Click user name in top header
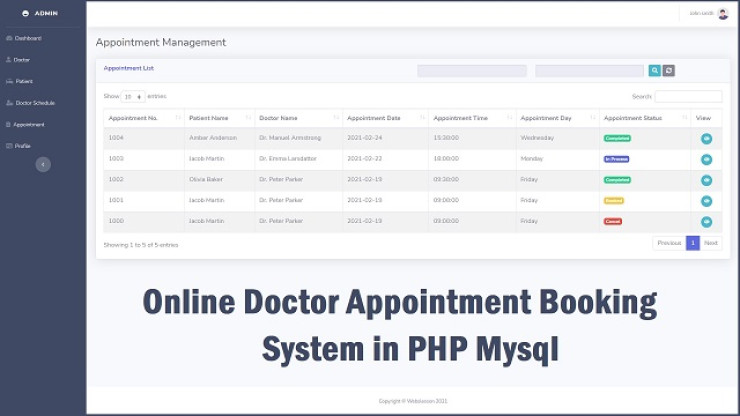The image size is (740, 416). [701, 13]
